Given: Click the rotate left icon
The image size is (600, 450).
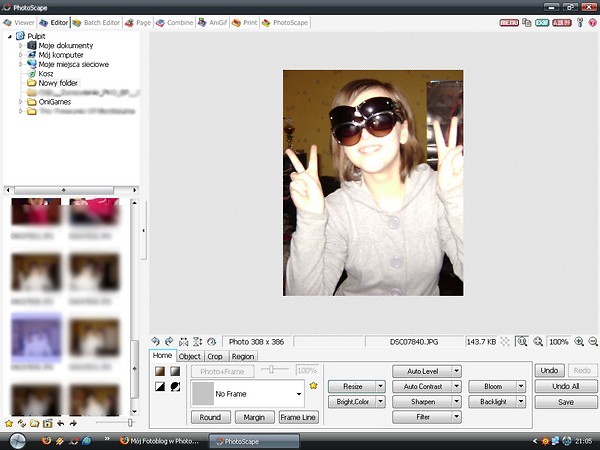Looking at the screenshot, I should coord(155,341).
